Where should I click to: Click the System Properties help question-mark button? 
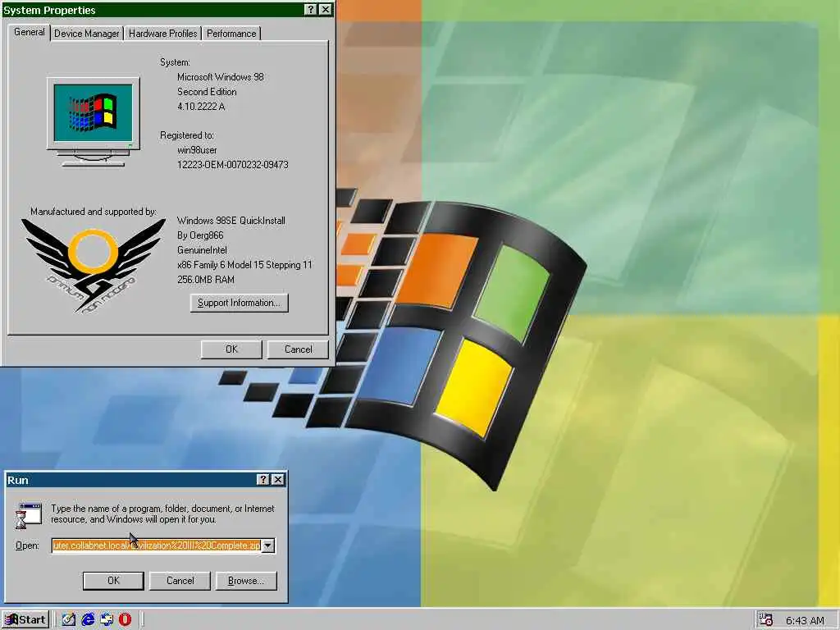tap(311, 10)
